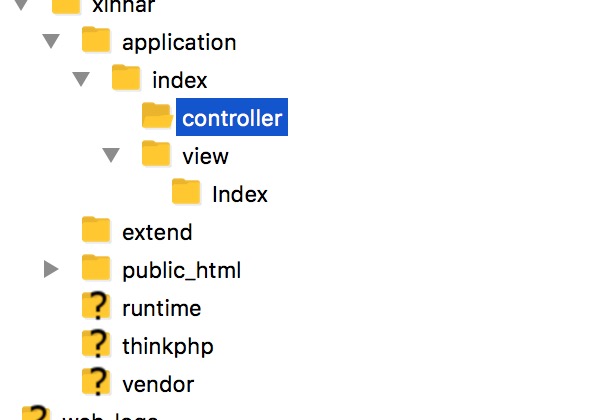Collapse the view folder disclosure triangle

point(111,155)
